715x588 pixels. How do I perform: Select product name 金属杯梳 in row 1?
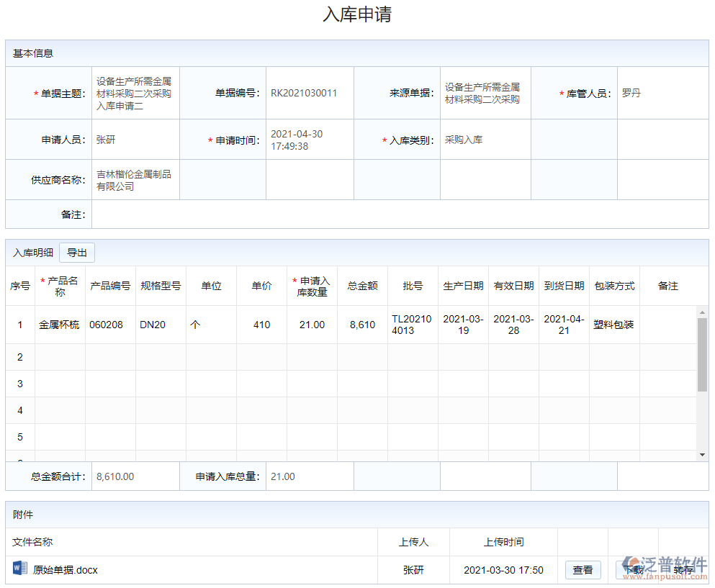60,325
